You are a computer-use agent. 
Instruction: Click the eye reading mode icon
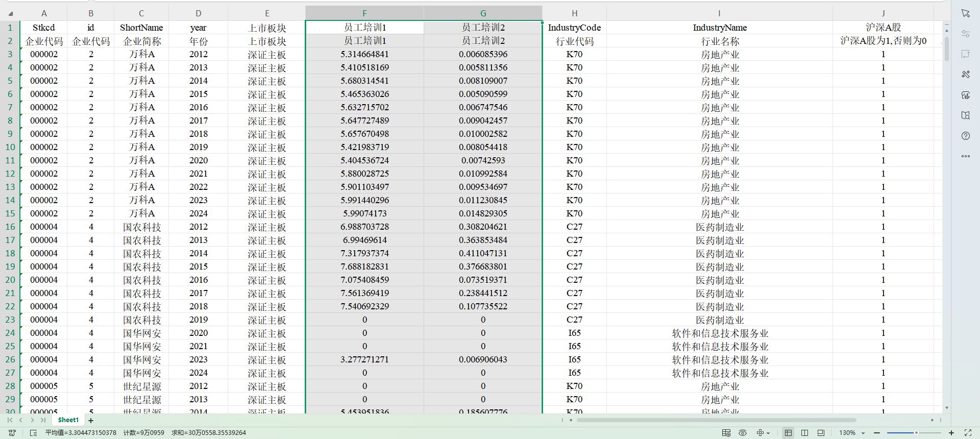[743, 433]
